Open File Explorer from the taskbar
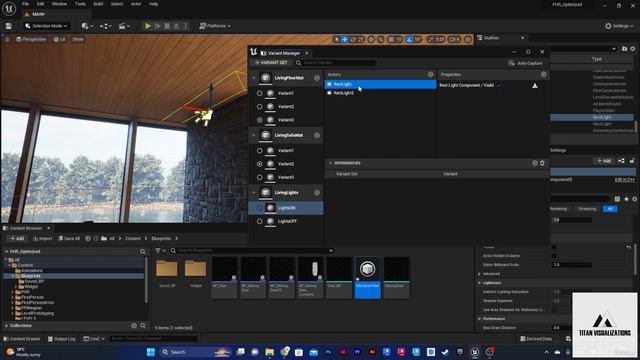The image size is (640, 360). [269, 352]
